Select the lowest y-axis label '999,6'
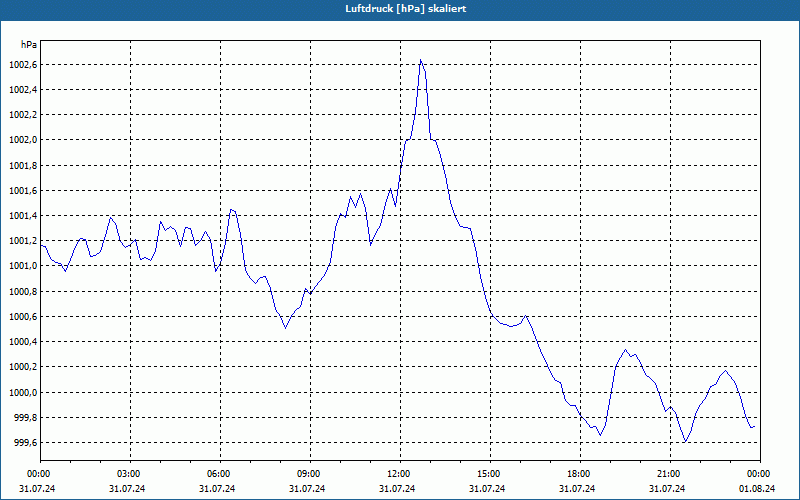 click(x=26, y=443)
